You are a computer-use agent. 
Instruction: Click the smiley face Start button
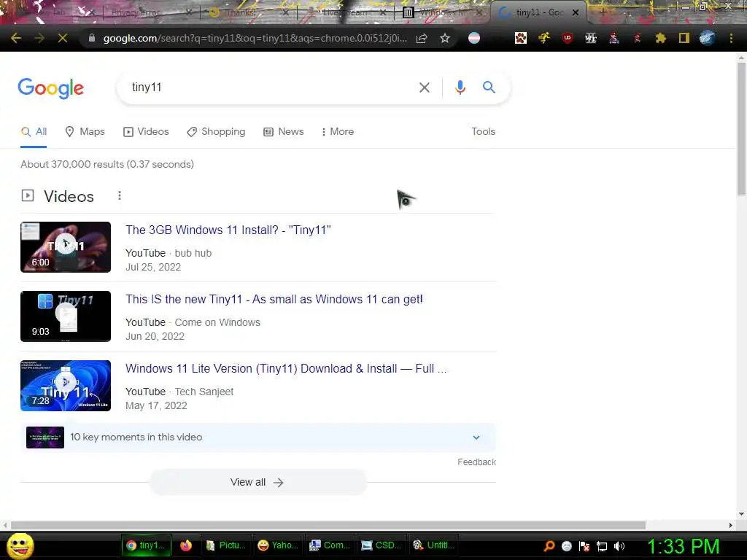(x=20, y=545)
